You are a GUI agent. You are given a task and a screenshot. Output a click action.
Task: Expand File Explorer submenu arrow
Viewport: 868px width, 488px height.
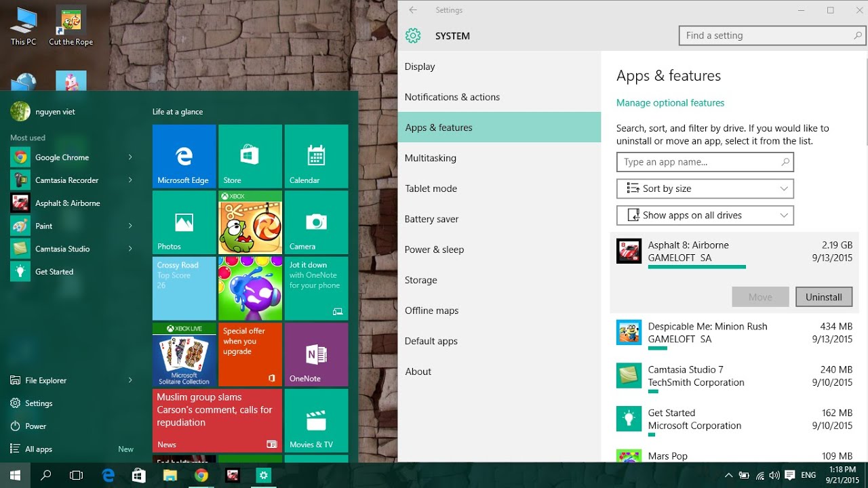(130, 380)
